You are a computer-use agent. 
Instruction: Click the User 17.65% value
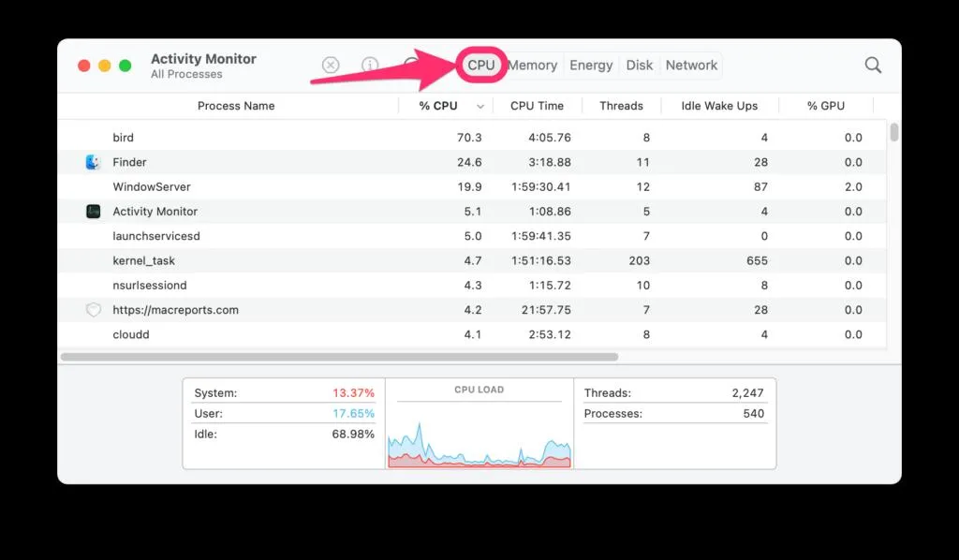click(353, 414)
